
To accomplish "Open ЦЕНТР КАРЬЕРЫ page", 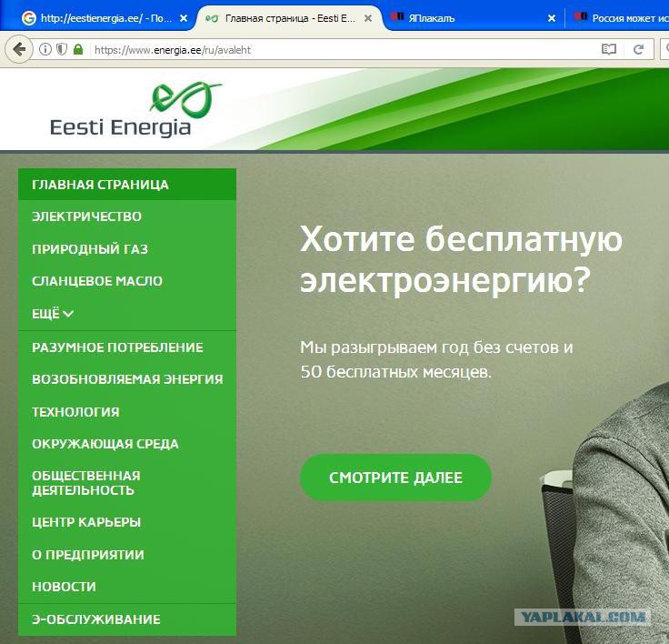I will tap(127, 522).
